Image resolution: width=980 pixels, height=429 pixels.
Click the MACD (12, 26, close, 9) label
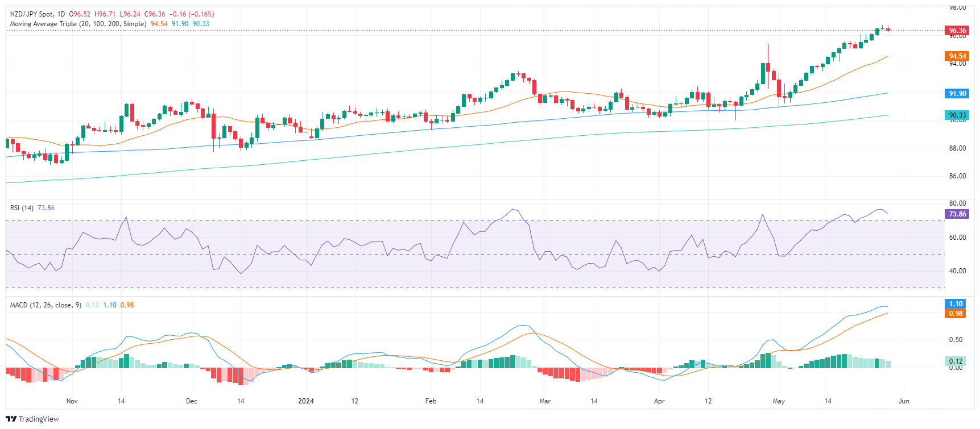click(x=46, y=305)
